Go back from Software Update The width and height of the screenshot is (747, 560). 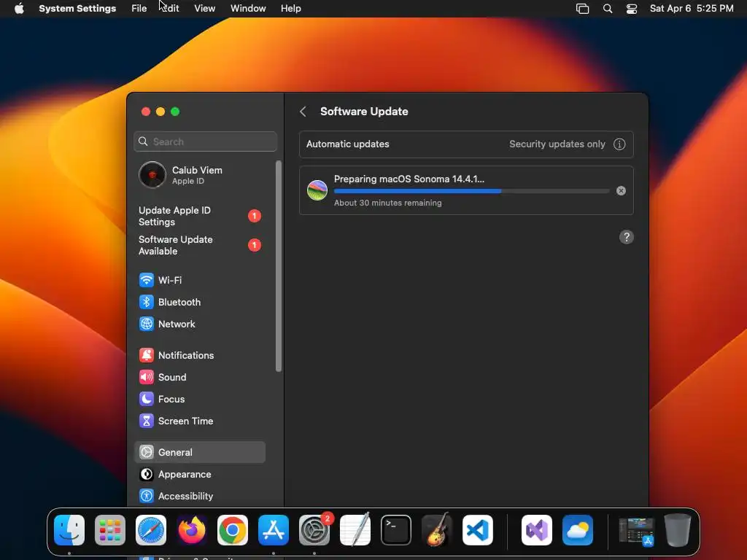click(303, 112)
